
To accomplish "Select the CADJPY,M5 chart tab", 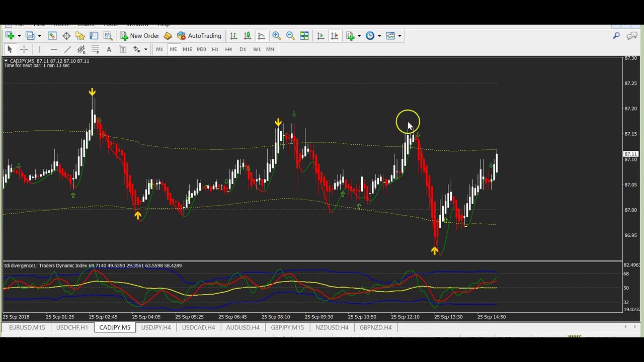I will point(115,327).
